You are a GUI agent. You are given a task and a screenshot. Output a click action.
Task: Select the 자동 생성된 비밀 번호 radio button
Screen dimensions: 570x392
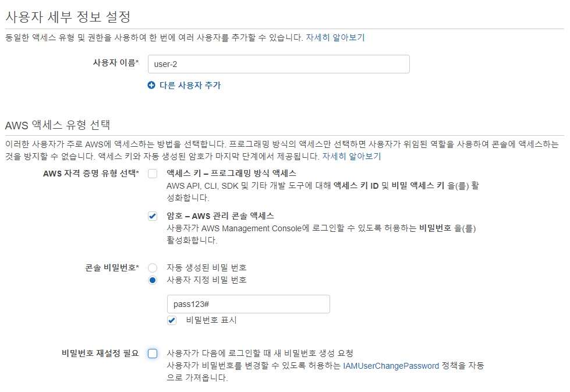153,267
